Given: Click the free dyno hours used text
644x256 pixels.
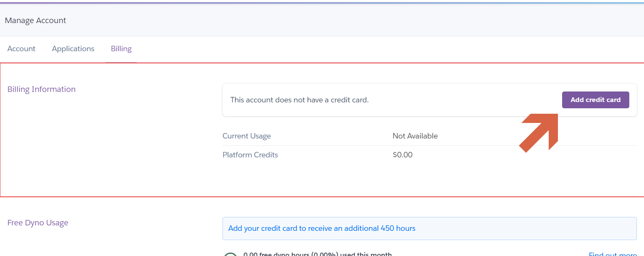Looking at the screenshot, I should [317, 254].
